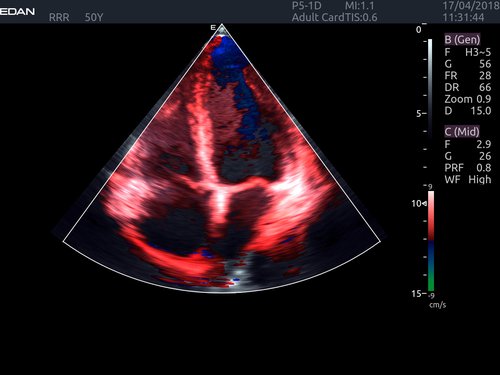This screenshot has height=375, width=500.
Task: Click the probe label P5-1D
Action: 306,6
